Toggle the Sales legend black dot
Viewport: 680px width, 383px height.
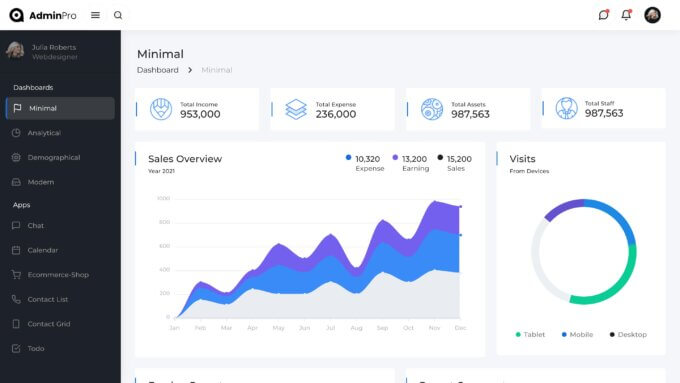pyautogui.click(x=440, y=157)
